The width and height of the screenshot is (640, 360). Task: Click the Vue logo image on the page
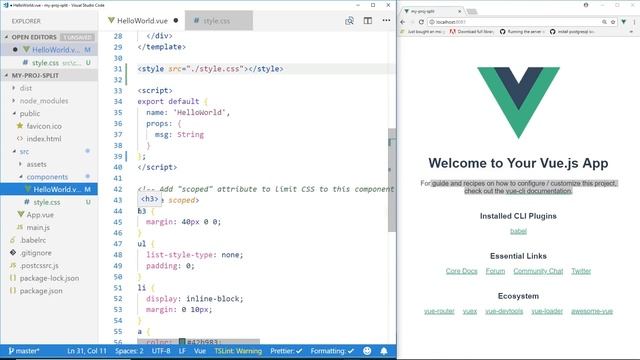tap(518, 103)
